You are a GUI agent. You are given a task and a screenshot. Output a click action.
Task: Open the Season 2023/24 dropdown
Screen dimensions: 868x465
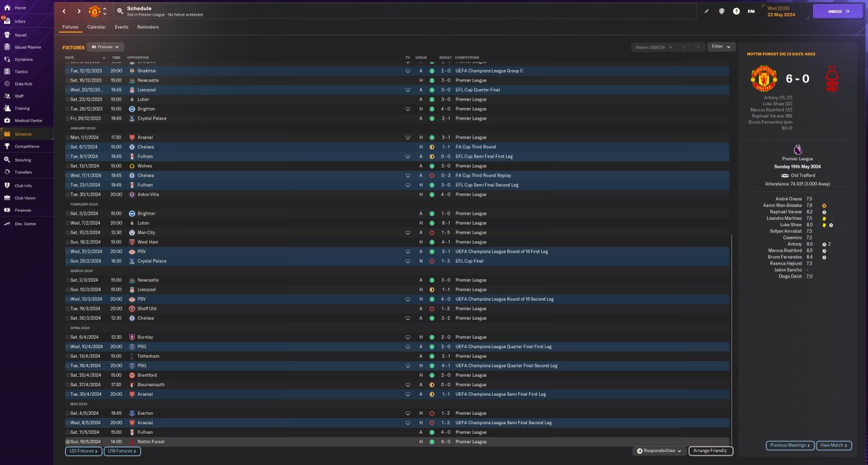(654, 47)
